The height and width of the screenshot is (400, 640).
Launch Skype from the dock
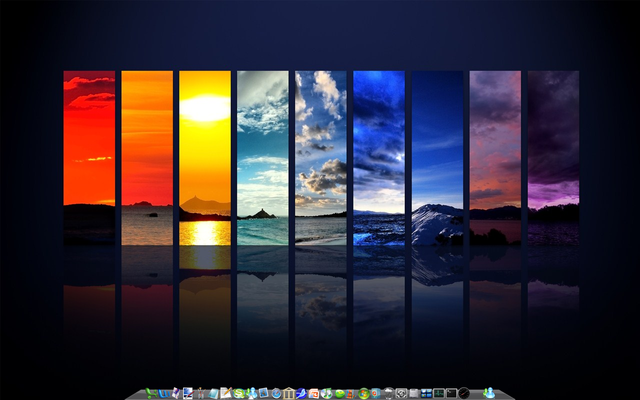coord(238,393)
